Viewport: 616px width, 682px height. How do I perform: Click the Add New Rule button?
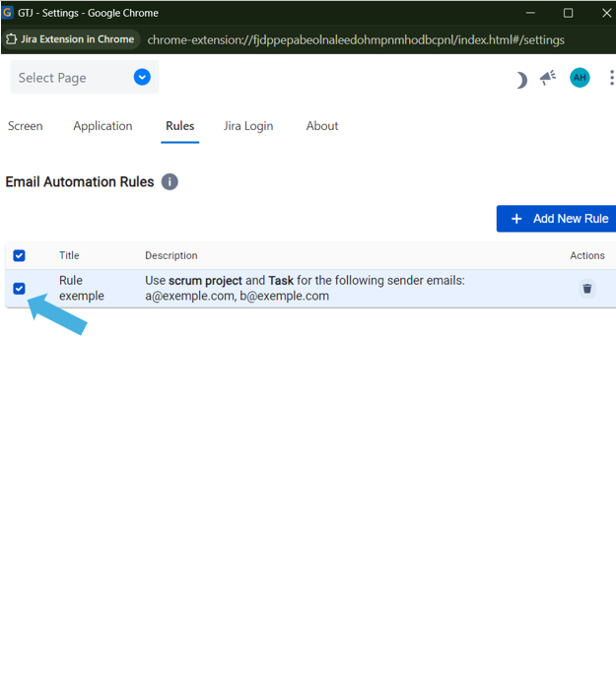[x=557, y=219]
